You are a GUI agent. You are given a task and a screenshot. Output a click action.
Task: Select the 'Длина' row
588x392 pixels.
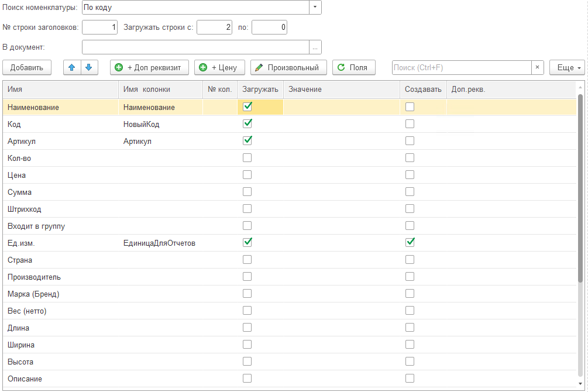point(290,328)
